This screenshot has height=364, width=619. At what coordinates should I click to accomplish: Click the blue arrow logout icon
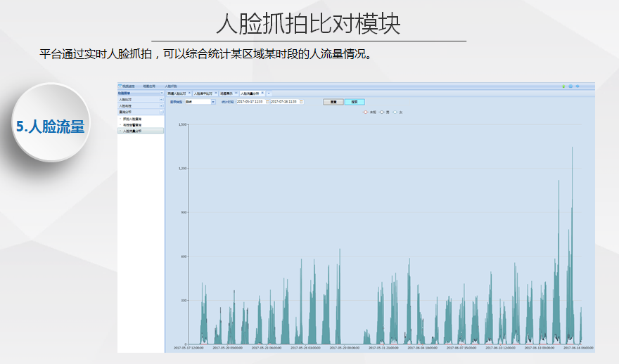pyautogui.click(x=577, y=86)
